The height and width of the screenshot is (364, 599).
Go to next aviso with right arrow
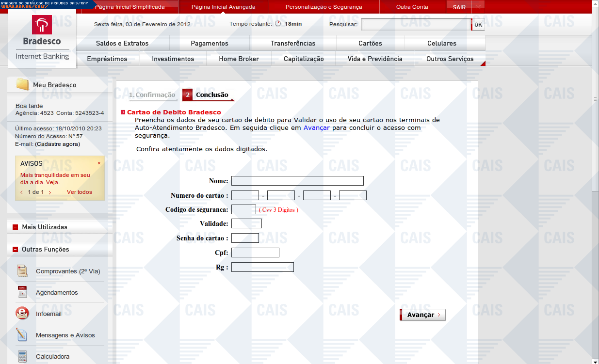pos(50,192)
